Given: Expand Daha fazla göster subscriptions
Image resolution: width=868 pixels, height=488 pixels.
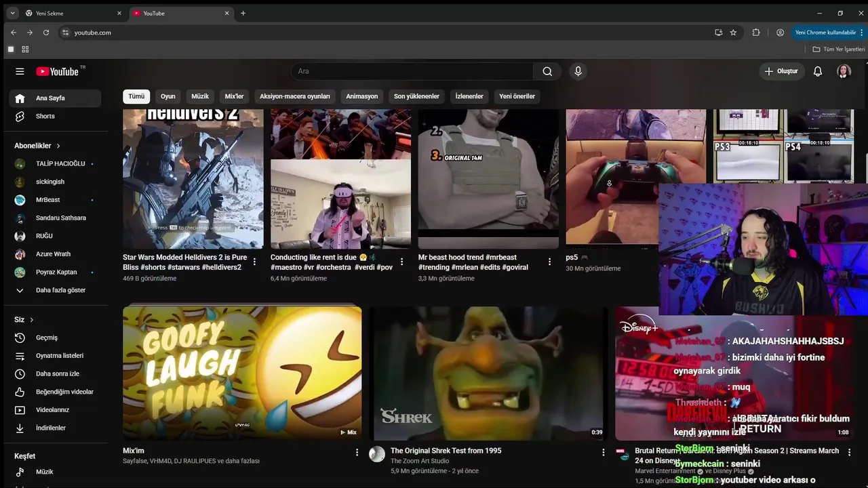Looking at the screenshot, I should (55, 290).
